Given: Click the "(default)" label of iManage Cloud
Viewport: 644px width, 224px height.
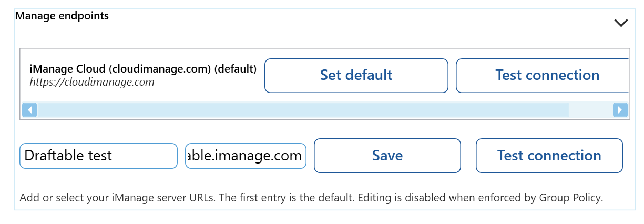Looking at the screenshot, I should (x=236, y=69).
